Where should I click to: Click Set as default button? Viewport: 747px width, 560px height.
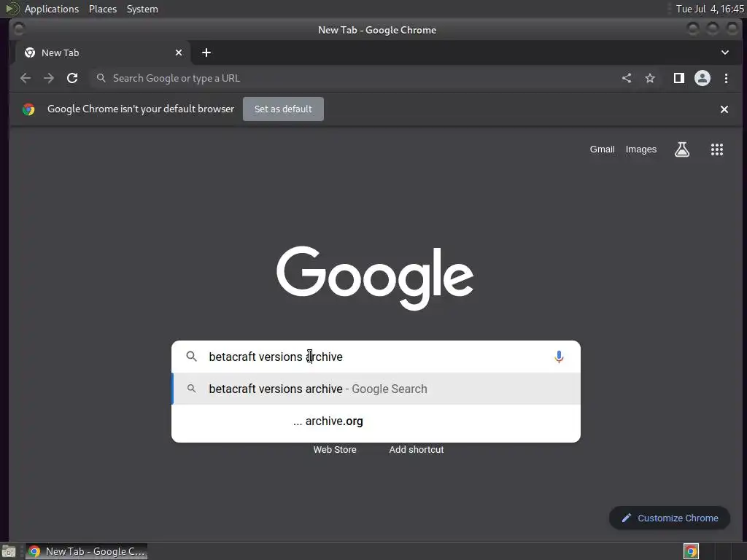pos(283,109)
